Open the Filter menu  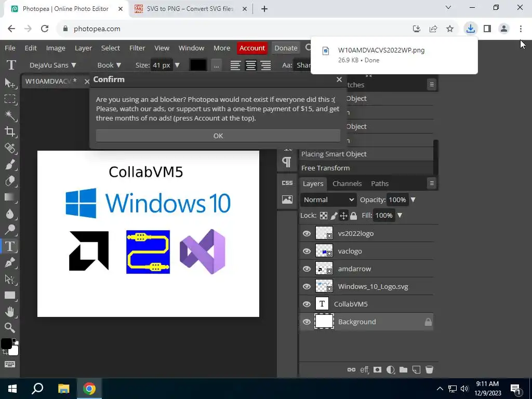point(137,48)
